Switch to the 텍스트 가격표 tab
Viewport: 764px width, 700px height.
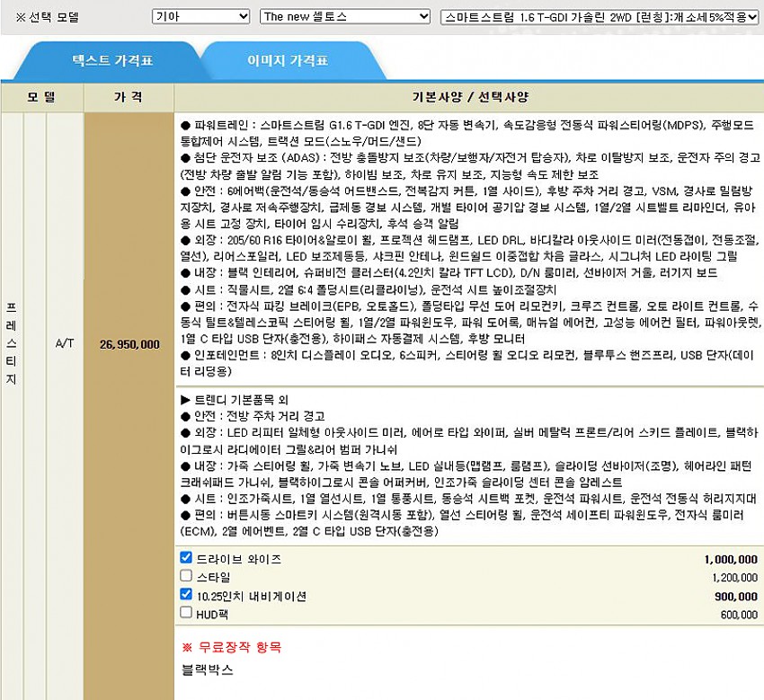click(111, 61)
